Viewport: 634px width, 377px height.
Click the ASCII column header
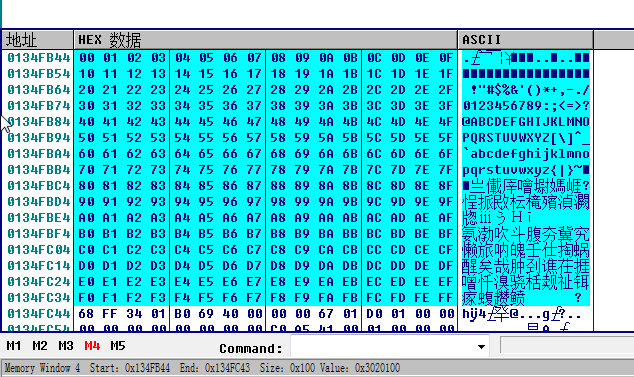526,40
